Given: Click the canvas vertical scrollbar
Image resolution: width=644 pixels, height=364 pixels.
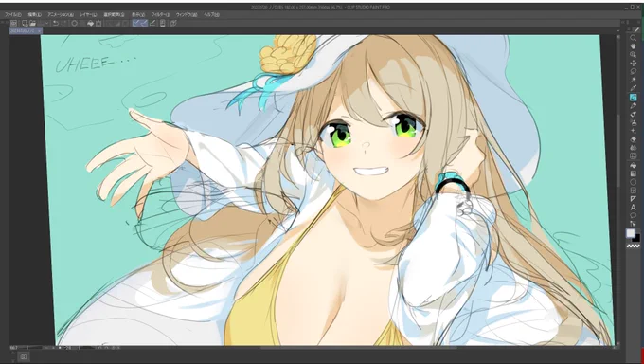Looking at the screenshot, I should click(618, 150).
